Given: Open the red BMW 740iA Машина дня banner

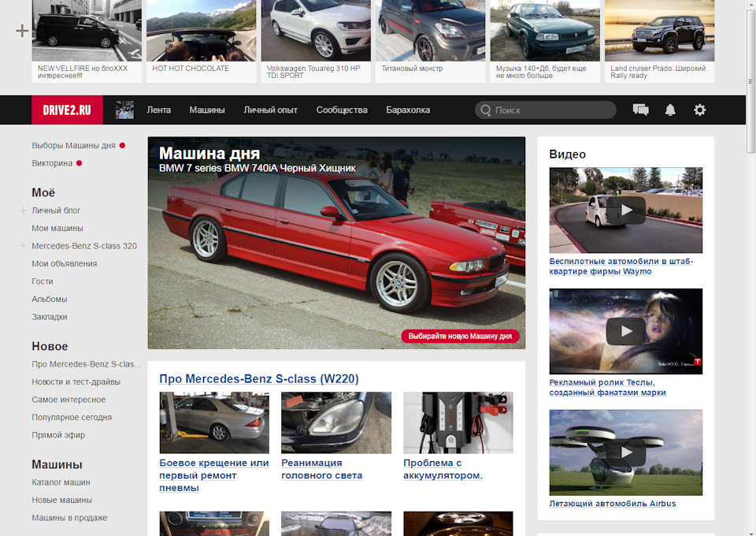Looking at the screenshot, I should (336, 243).
